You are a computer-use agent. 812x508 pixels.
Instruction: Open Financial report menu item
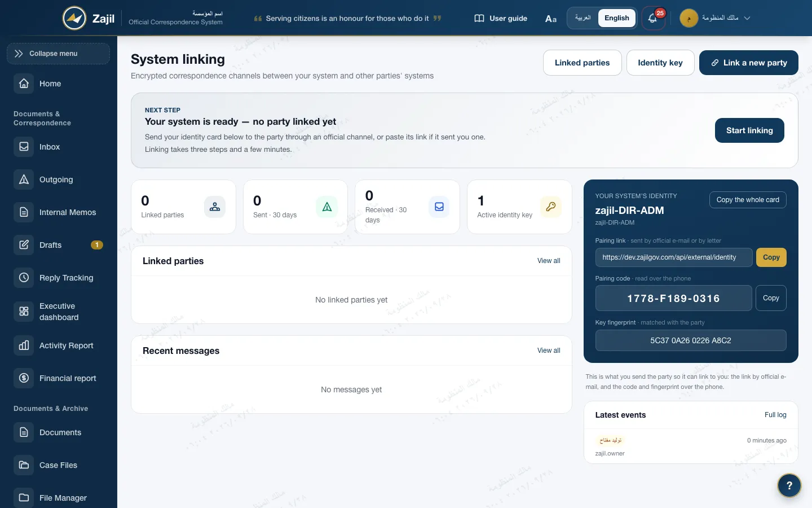click(59, 378)
